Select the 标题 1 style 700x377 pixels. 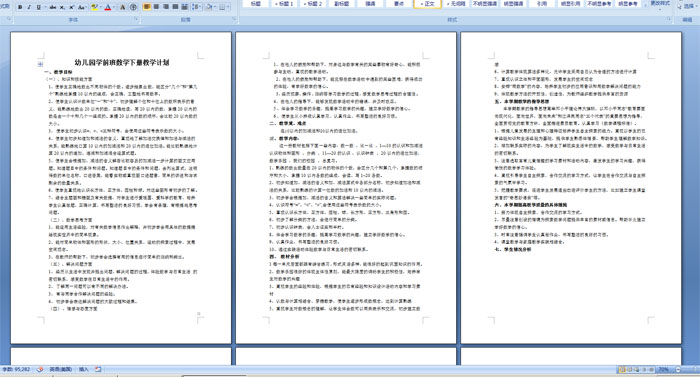pos(284,4)
